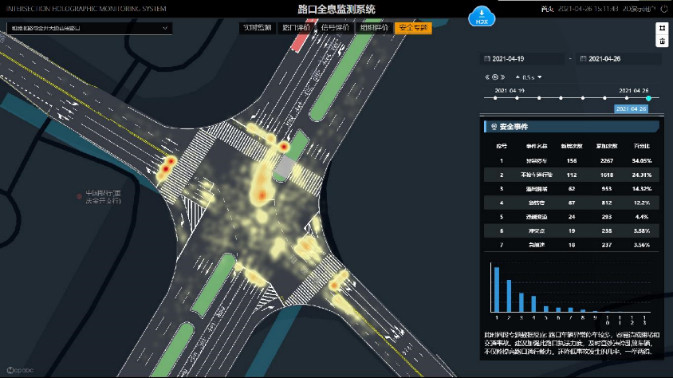The width and height of the screenshot is (673, 378).
Task: Step backward with the rewind playback icon
Action: (x=487, y=77)
